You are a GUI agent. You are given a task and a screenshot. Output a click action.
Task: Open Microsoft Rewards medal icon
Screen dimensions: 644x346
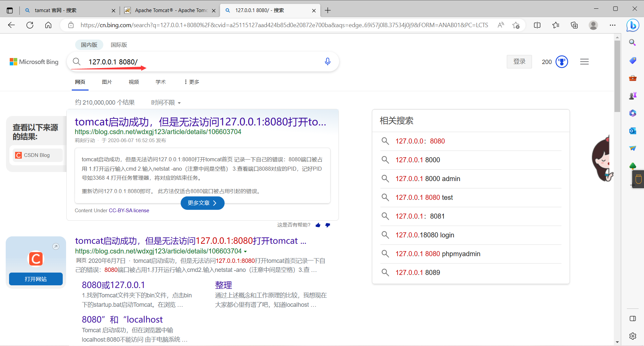click(562, 62)
